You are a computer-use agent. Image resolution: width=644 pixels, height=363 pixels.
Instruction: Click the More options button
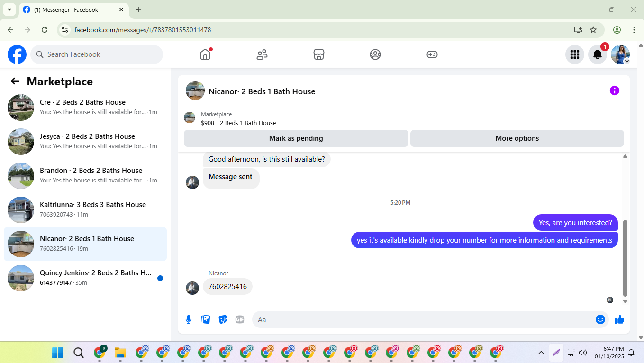point(517,138)
